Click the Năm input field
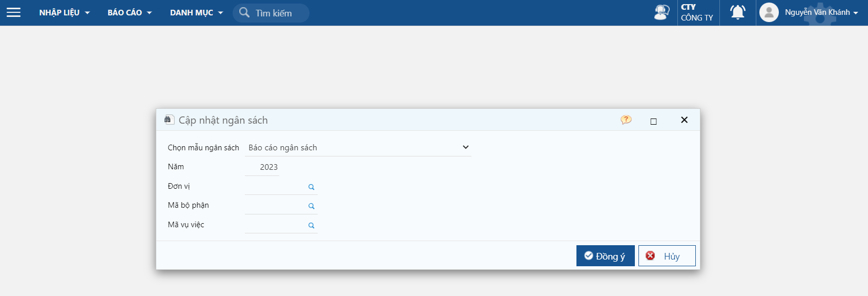This screenshot has width=868, height=296. click(x=262, y=167)
